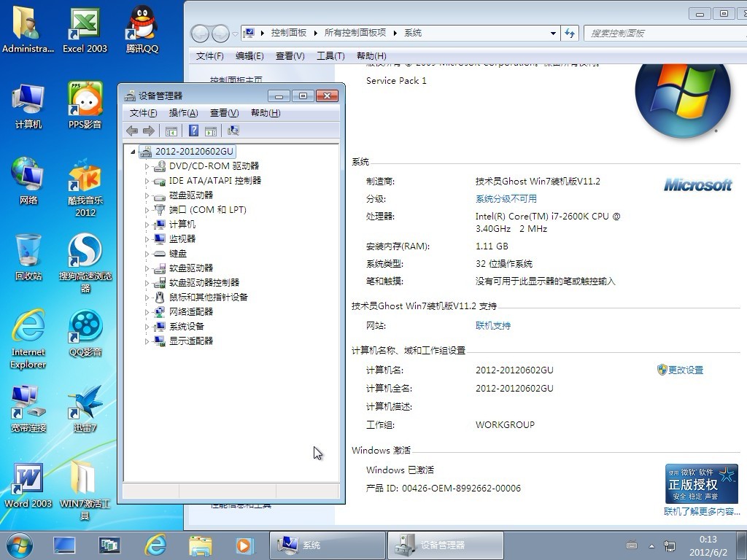The width and height of the screenshot is (747, 560).
Task: Expand the 显示适配器 node
Action: (x=147, y=341)
